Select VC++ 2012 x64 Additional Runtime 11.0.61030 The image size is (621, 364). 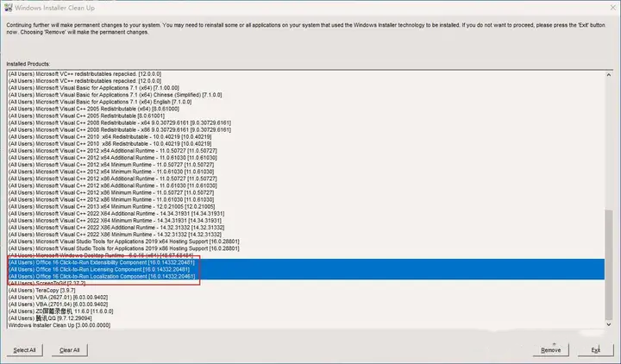coord(113,158)
